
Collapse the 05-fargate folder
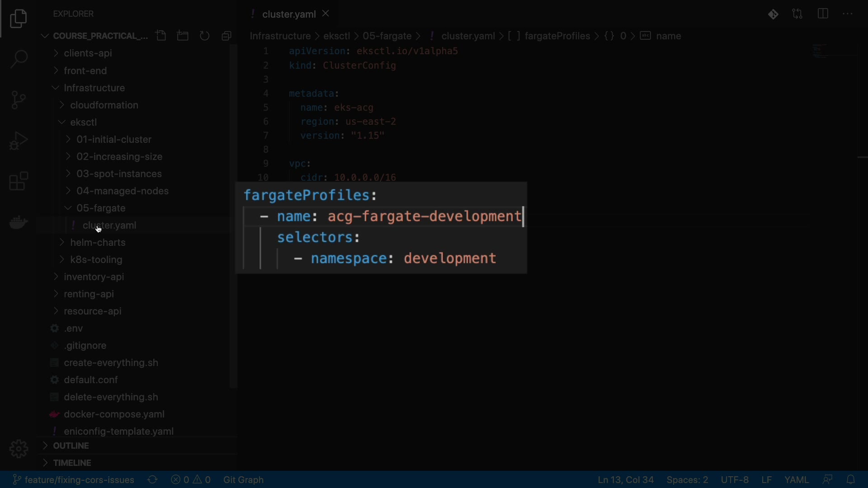tap(101, 208)
